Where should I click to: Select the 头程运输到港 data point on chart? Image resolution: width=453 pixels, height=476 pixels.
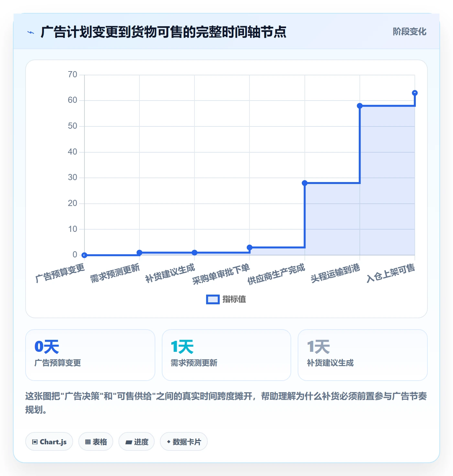359,106
